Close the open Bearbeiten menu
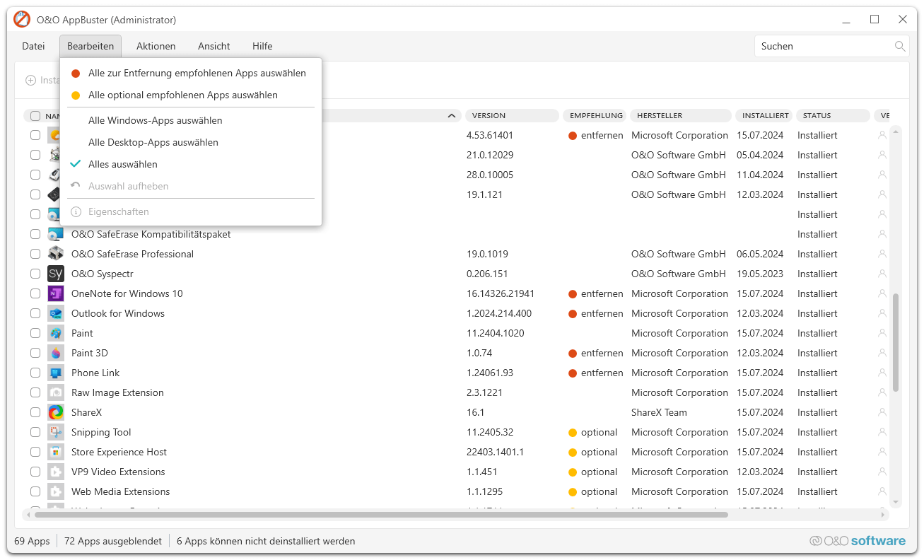924x560 pixels. coord(90,46)
